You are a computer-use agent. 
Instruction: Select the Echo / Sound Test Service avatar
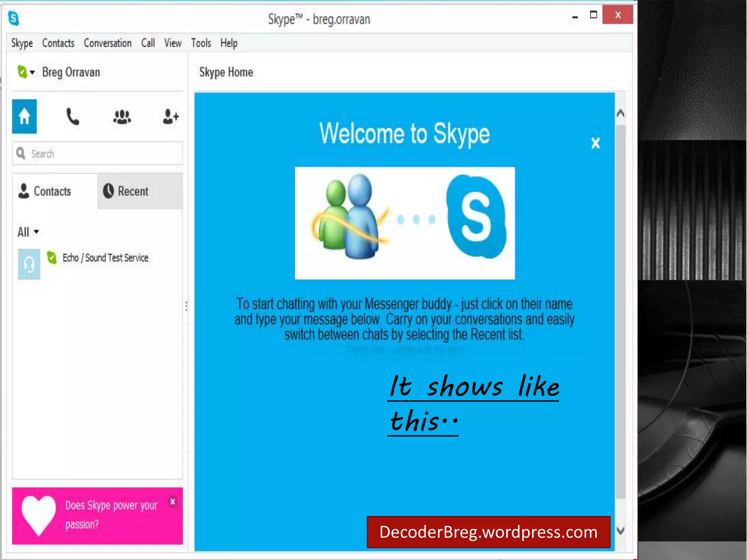(x=29, y=264)
